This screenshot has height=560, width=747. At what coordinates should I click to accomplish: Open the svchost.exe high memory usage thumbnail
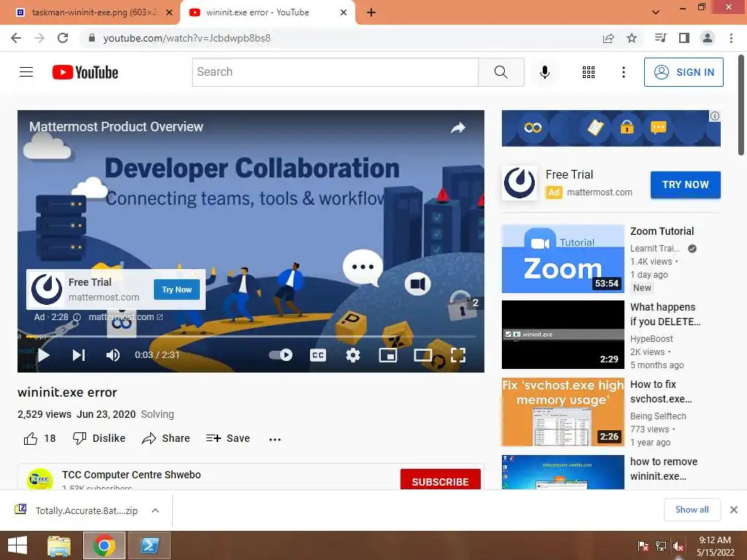pos(562,412)
